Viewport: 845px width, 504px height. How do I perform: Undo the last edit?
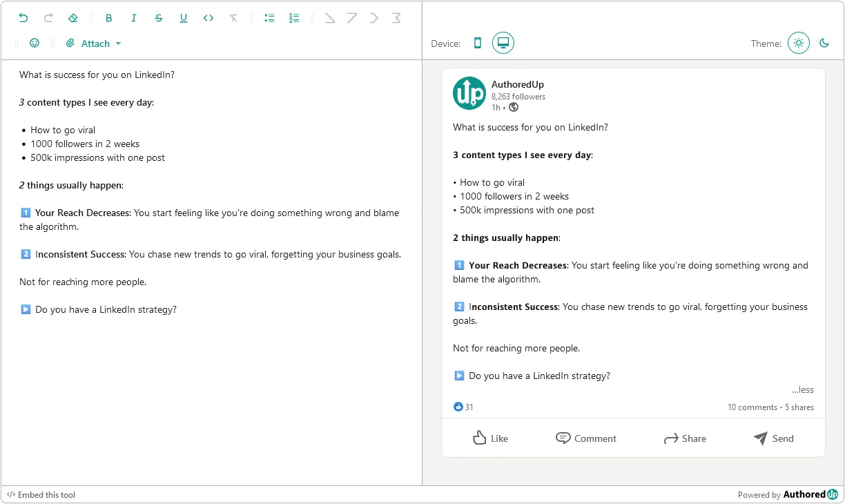click(23, 18)
